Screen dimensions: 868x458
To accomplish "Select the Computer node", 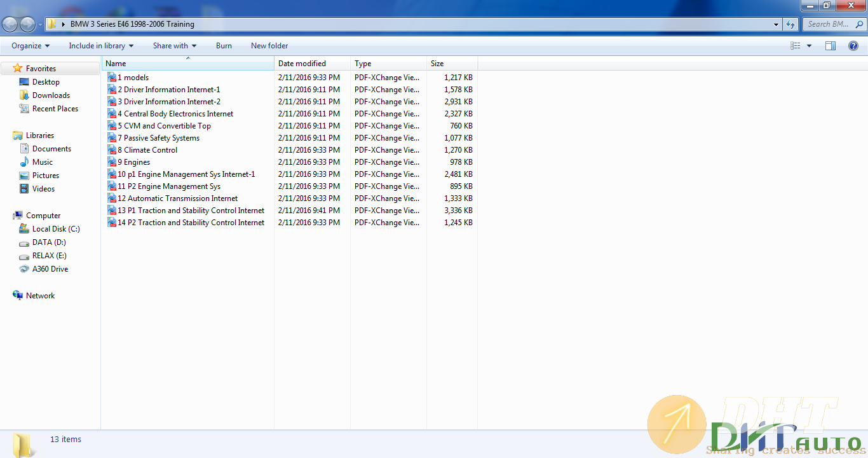I will pos(43,216).
